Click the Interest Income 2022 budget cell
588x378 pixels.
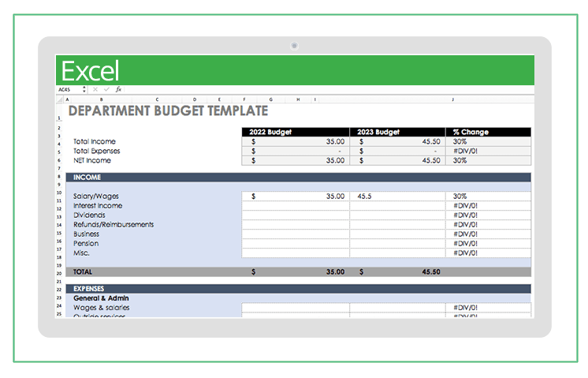click(x=295, y=205)
